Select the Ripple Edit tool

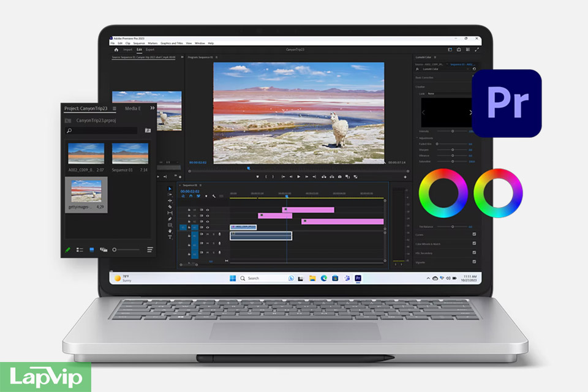point(170,201)
